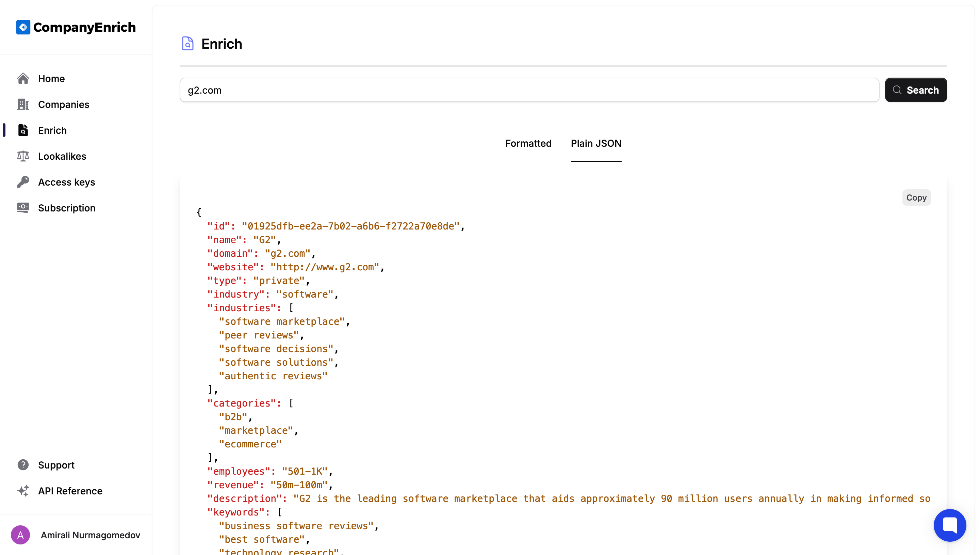The height and width of the screenshot is (555, 980).
Task: Click the Support question mark icon
Action: [x=23, y=465]
